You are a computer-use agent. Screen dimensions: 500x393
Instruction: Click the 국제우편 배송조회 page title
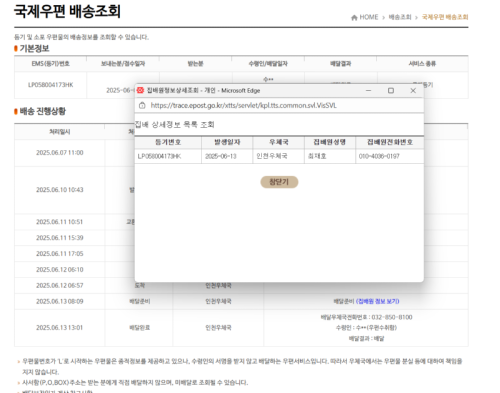(67, 11)
